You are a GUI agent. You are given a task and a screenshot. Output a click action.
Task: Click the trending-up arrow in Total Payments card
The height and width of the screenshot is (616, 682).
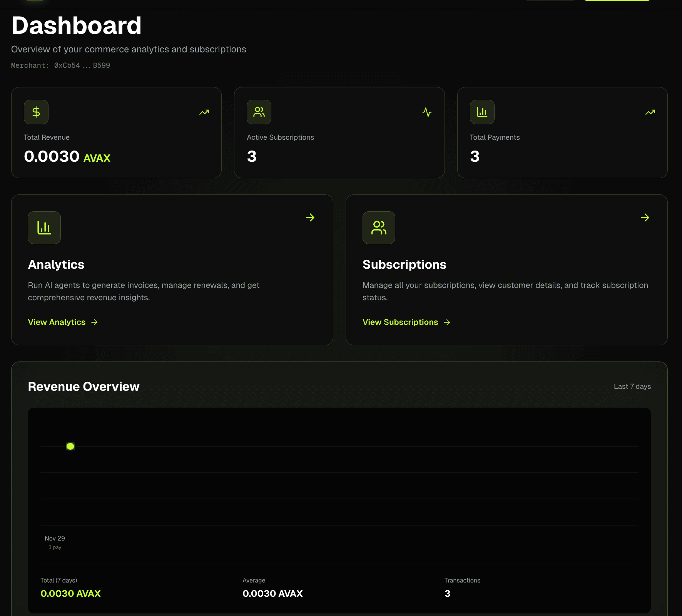pyautogui.click(x=650, y=112)
